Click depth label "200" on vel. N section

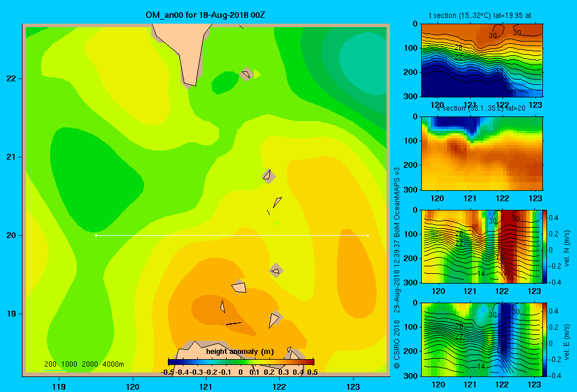(x=410, y=258)
